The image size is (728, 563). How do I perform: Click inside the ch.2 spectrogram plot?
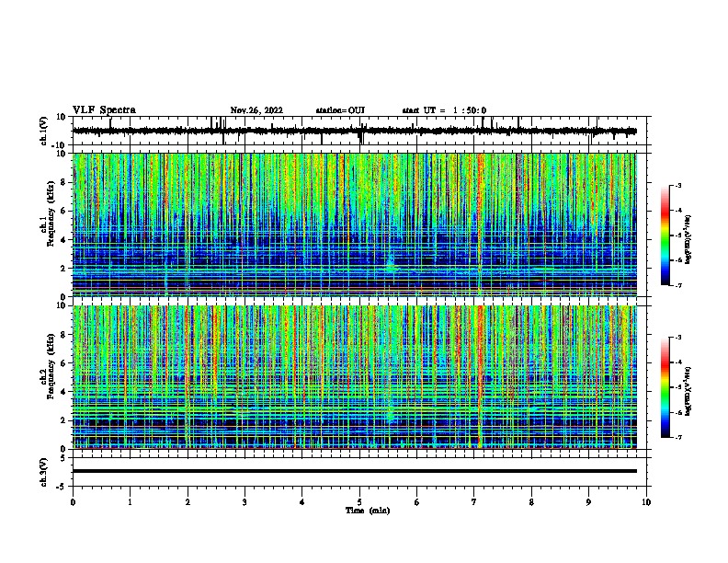coord(355,377)
